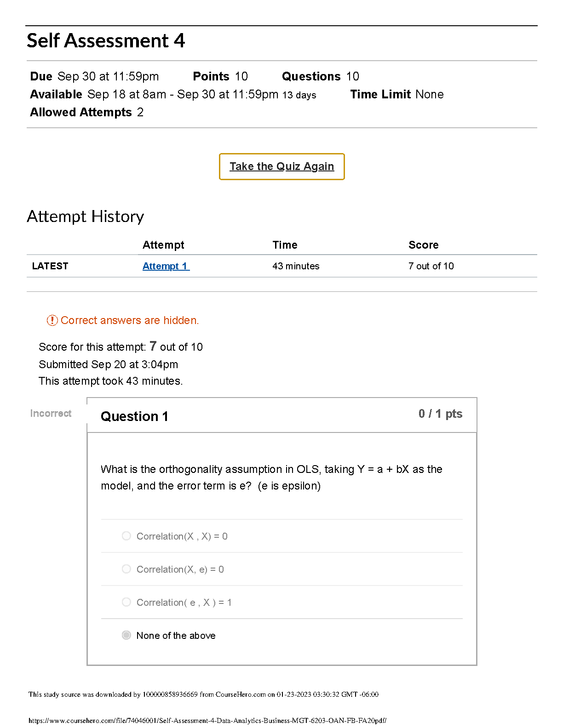Viewport: 563px width, 728px height.
Task: Click the LATEST row label
Action: point(50,266)
